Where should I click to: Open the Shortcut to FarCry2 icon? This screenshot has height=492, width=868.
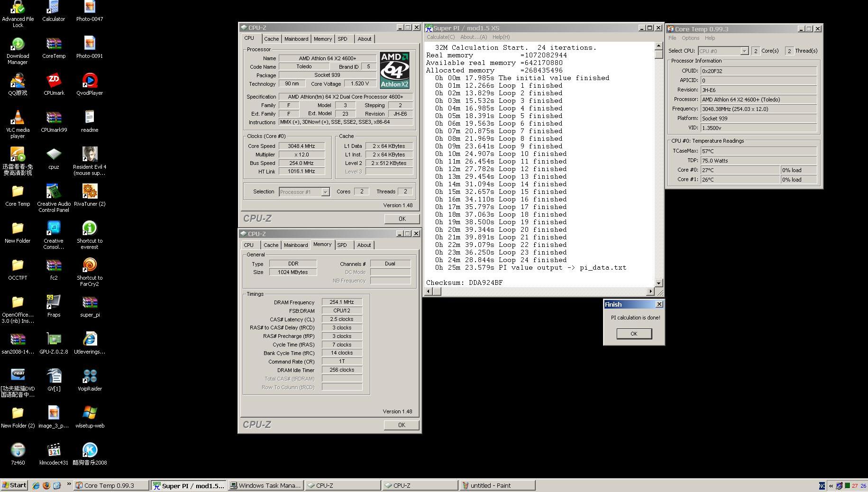click(x=90, y=272)
